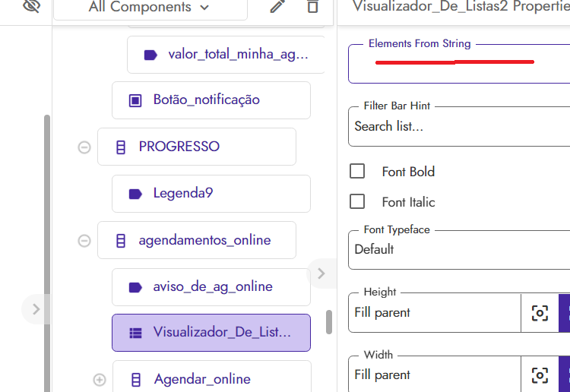This screenshot has width=570, height=392.
Task: Toggle the hidden-eye visibility icon
Action: (x=31, y=7)
